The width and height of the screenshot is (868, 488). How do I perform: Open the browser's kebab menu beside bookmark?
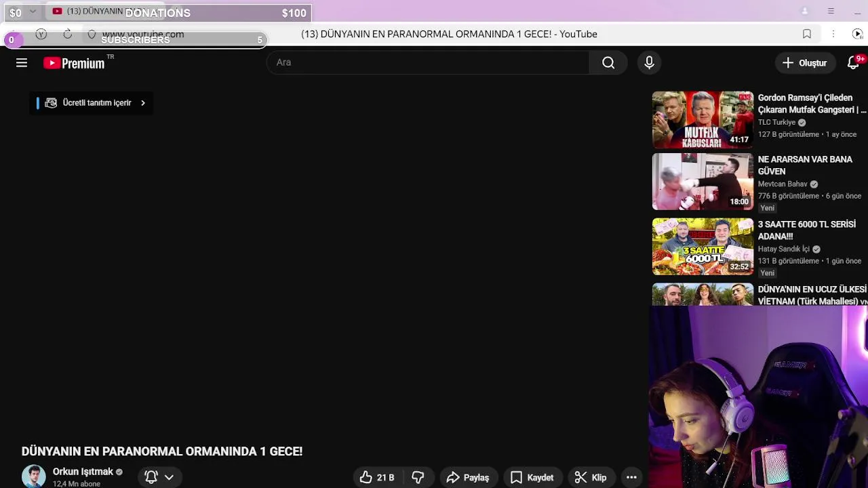point(833,34)
